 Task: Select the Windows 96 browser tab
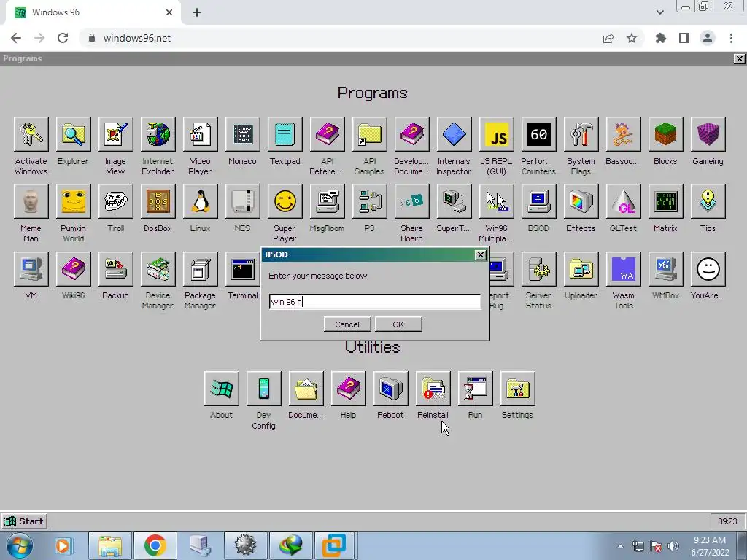pyautogui.click(x=93, y=12)
